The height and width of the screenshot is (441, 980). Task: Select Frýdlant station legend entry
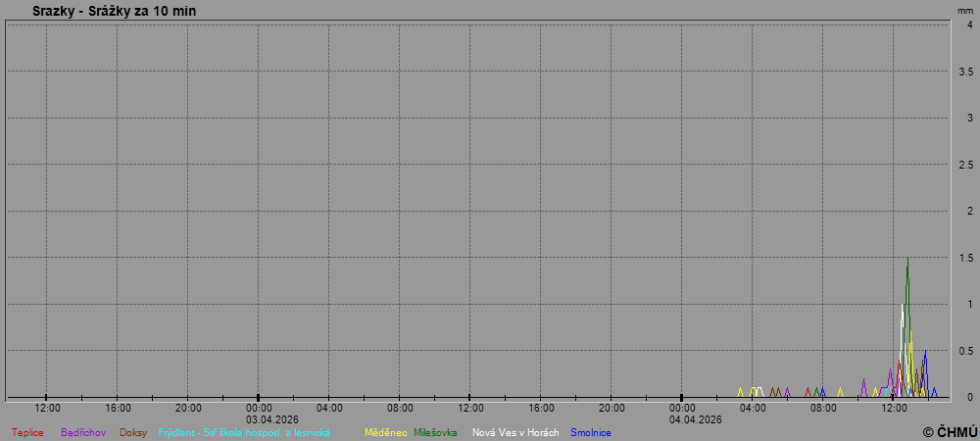(x=244, y=432)
